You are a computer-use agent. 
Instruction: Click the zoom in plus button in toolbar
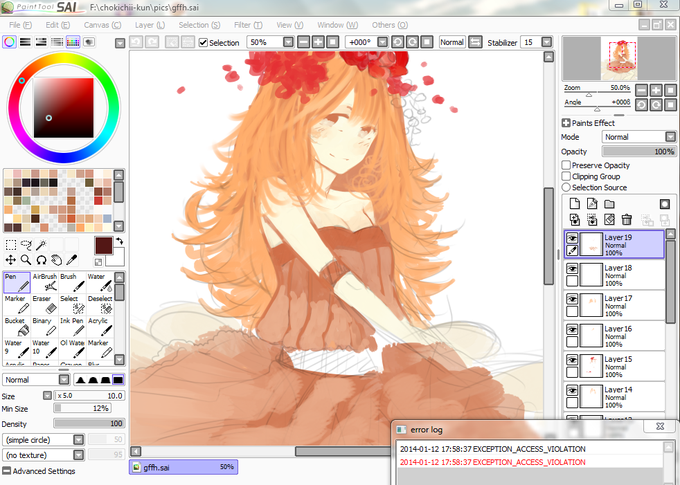318,42
